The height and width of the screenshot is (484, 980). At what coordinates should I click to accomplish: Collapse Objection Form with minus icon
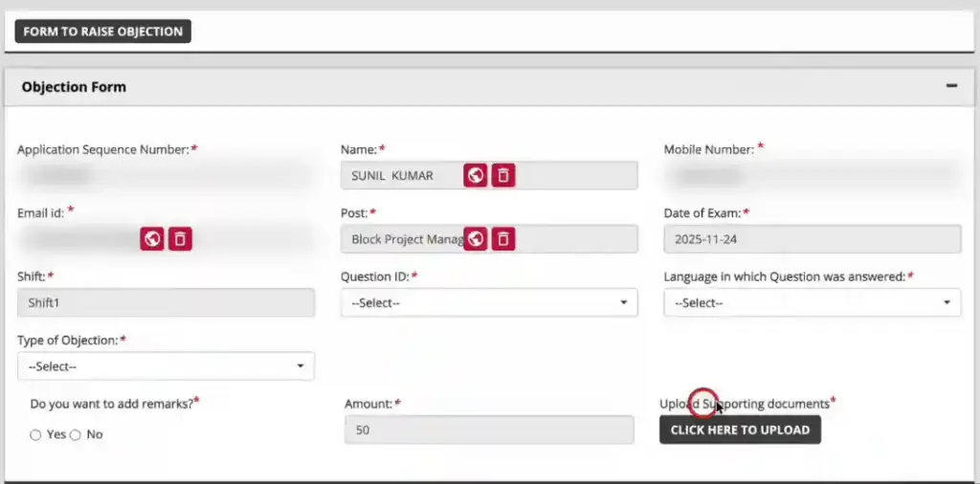951,86
